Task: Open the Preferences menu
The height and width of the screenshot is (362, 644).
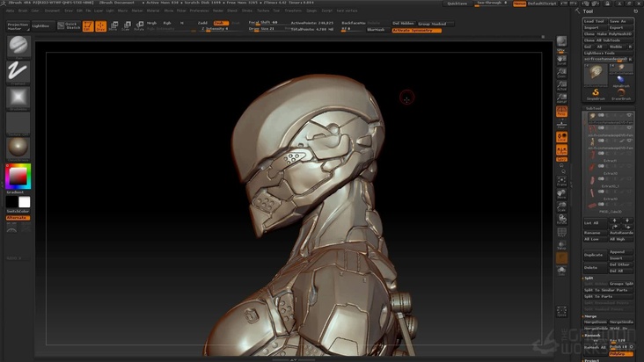Action: click(199, 11)
